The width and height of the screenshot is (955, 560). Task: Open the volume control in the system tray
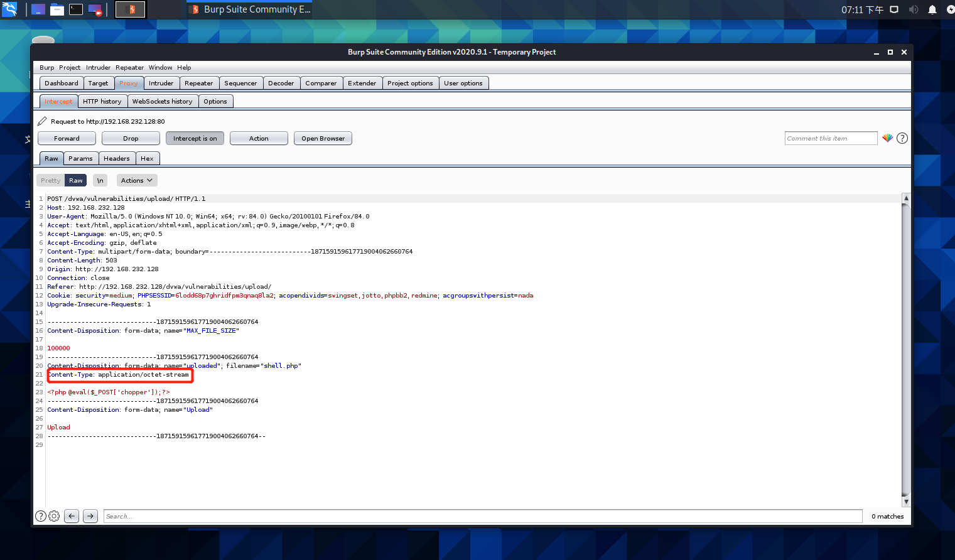tap(914, 9)
